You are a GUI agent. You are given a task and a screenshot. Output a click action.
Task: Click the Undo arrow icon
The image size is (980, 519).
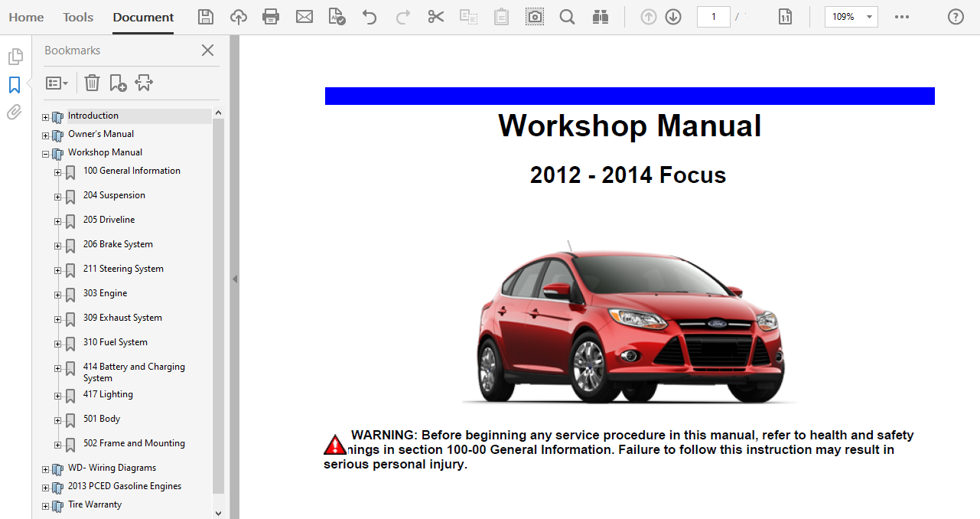click(x=370, y=17)
